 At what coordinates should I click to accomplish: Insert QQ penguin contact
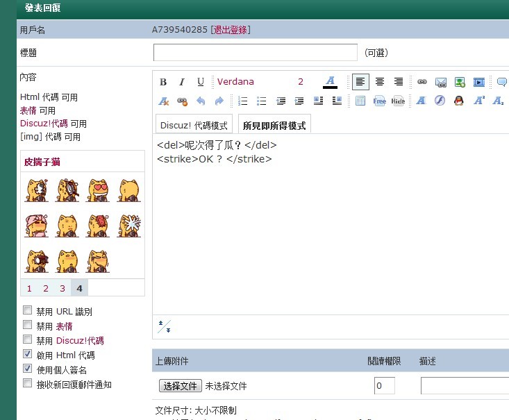click(459, 101)
